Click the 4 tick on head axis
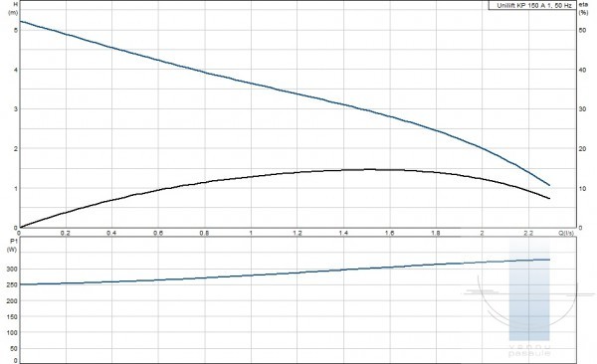The image size is (597, 364). point(16,70)
